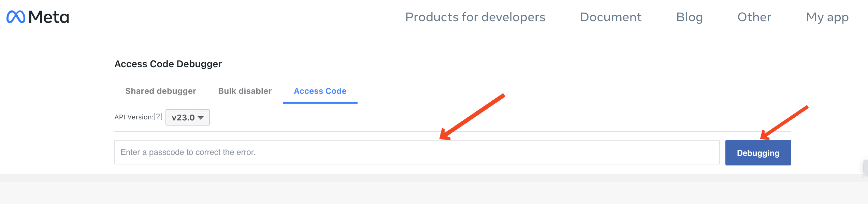Click the API Version help question mark

(158, 116)
